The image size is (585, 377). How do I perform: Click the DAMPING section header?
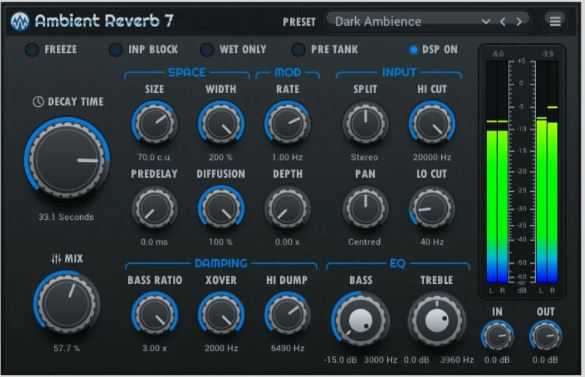(221, 264)
